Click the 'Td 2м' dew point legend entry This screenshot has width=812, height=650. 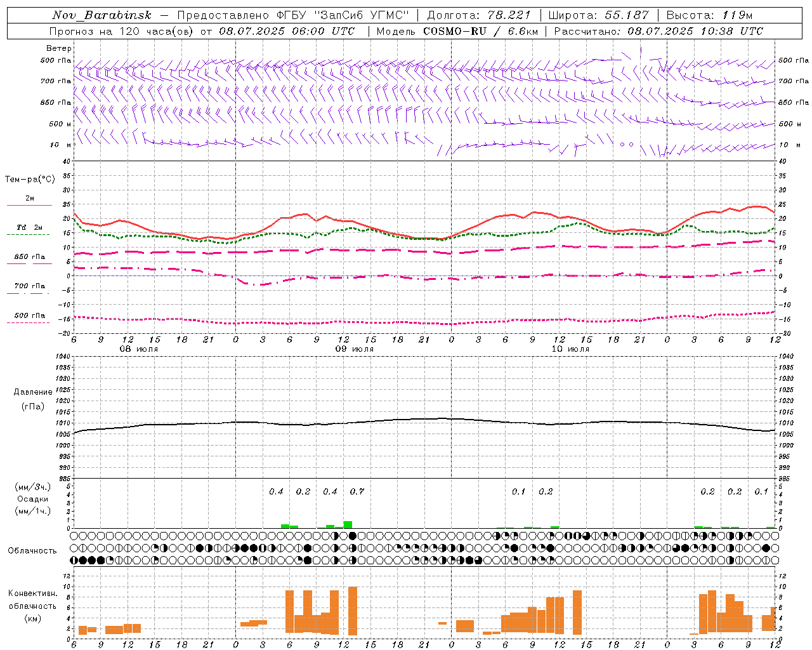point(30,227)
